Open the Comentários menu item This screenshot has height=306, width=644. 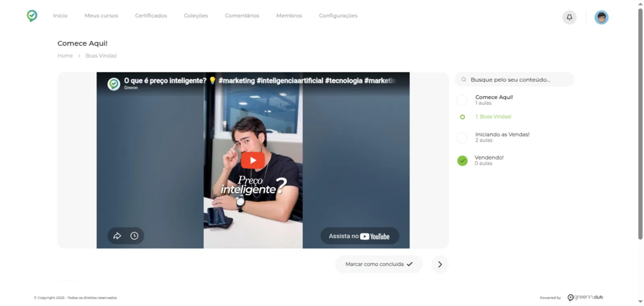(242, 16)
